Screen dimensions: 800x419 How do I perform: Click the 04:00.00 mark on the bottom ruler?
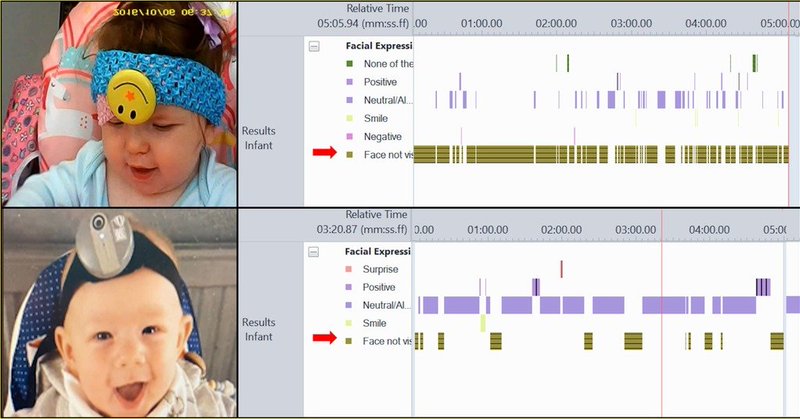pyautogui.click(x=709, y=230)
